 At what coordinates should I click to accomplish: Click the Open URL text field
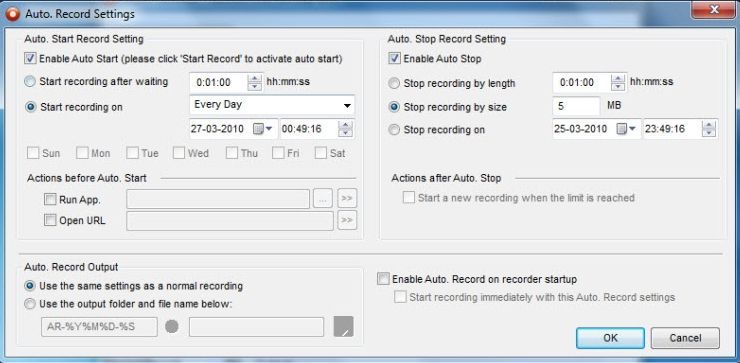click(230, 220)
